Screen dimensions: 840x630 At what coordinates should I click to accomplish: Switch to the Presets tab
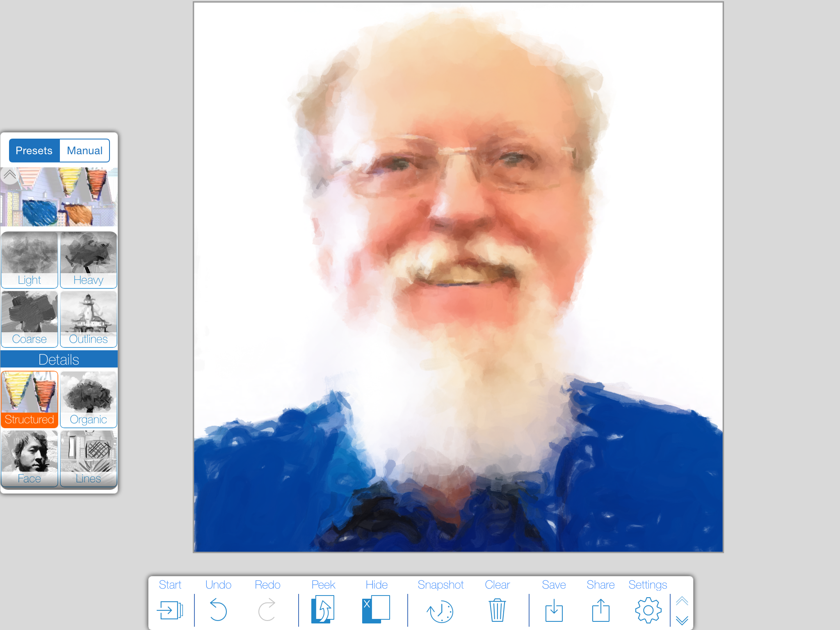pyautogui.click(x=34, y=151)
